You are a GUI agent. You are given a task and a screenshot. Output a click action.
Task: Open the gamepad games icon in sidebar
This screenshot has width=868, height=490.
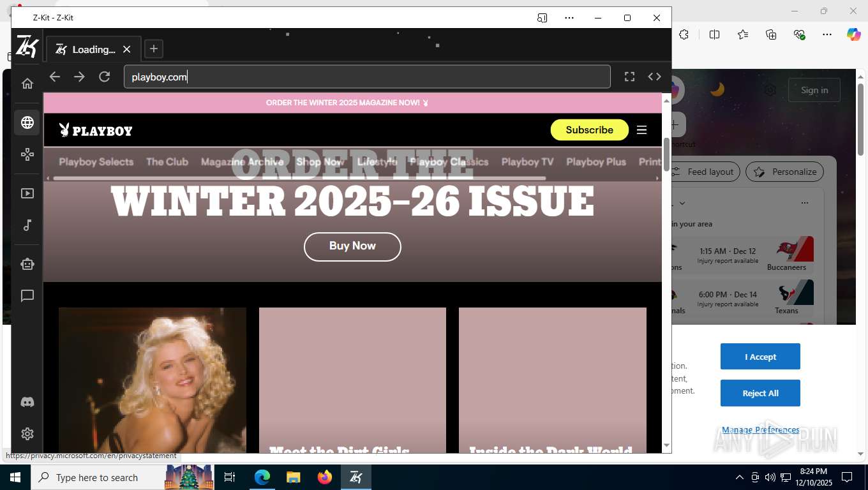click(27, 154)
